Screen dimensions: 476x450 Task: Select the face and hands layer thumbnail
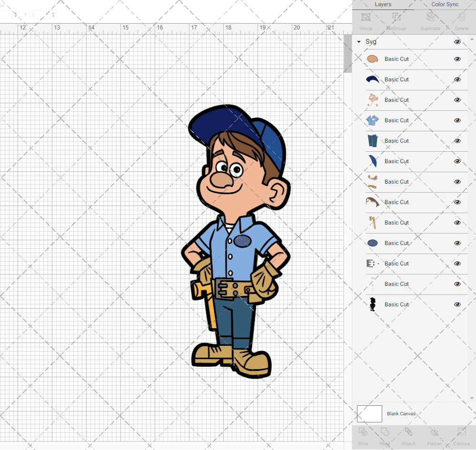(x=373, y=100)
